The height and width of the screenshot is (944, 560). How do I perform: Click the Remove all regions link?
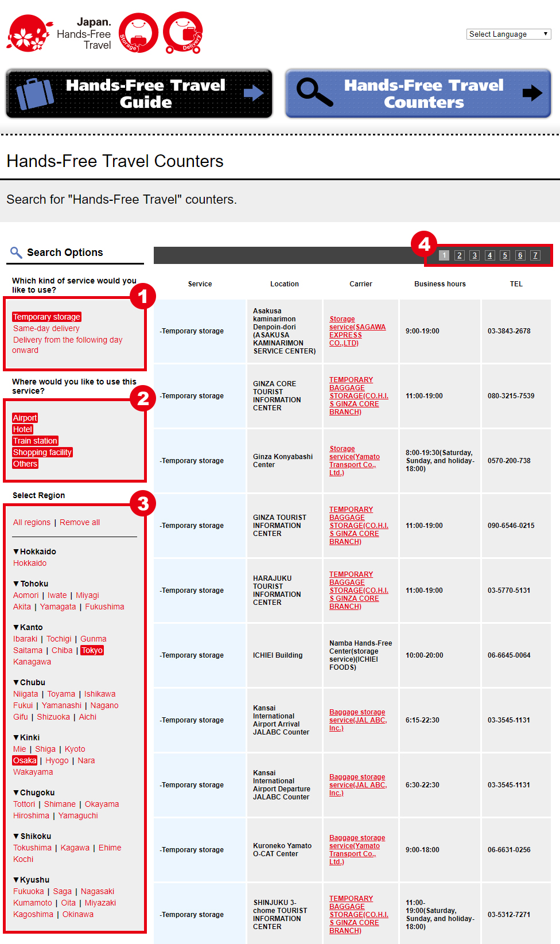coord(80,522)
